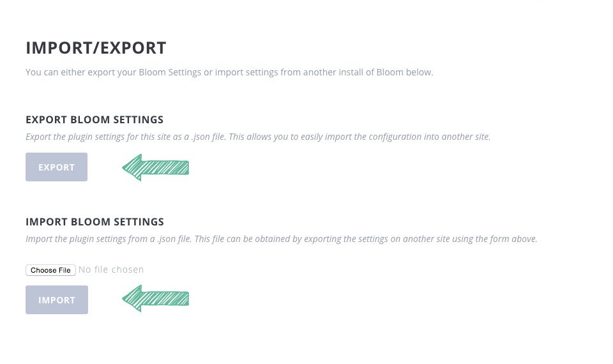Viewport: 613px width, 364px height.
Task: Click the green arrow beside the Import button
Action: pos(155,298)
